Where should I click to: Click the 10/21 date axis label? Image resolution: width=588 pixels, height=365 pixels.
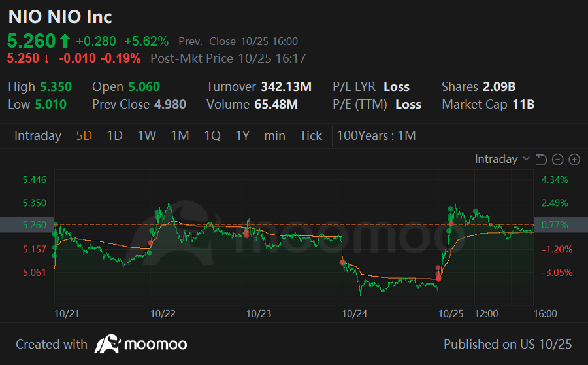67,313
